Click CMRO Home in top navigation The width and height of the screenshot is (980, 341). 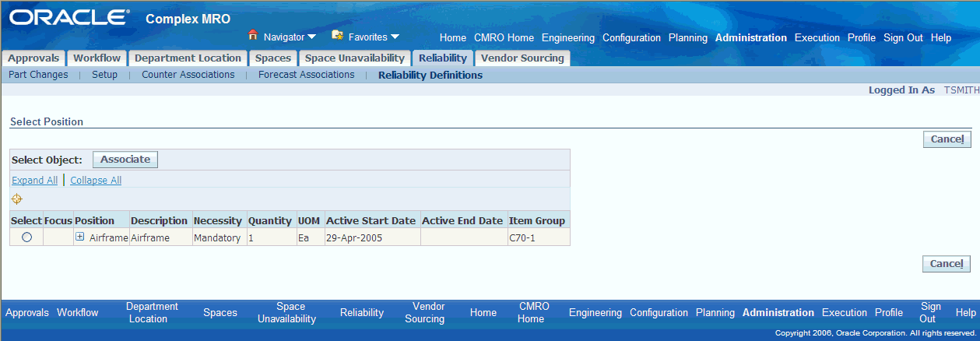[504, 37]
